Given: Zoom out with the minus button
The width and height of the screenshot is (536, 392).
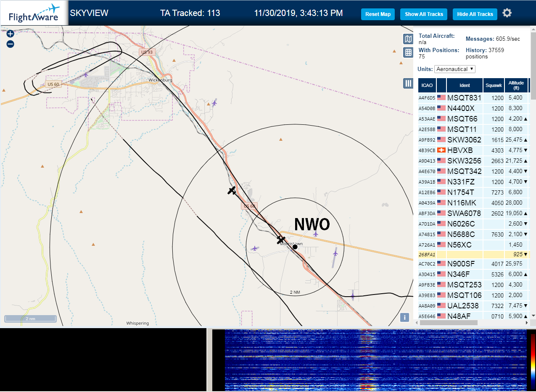Looking at the screenshot, I should (x=11, y=44).
